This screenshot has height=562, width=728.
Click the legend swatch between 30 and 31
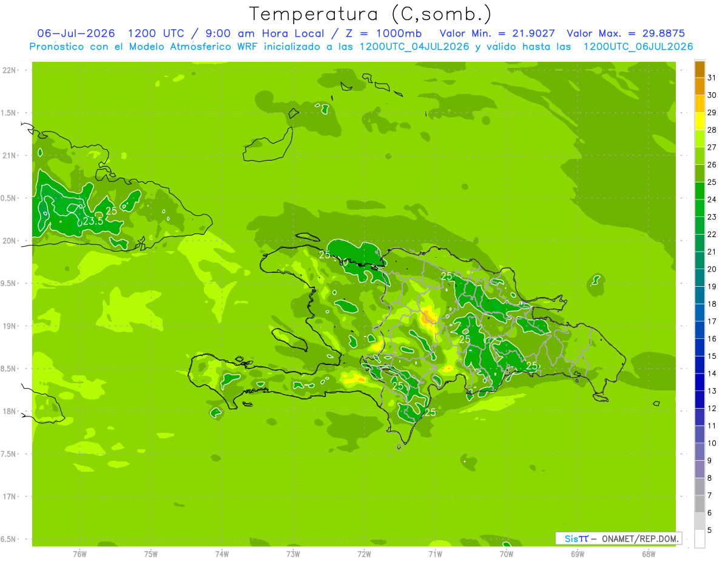coord(699,86)
